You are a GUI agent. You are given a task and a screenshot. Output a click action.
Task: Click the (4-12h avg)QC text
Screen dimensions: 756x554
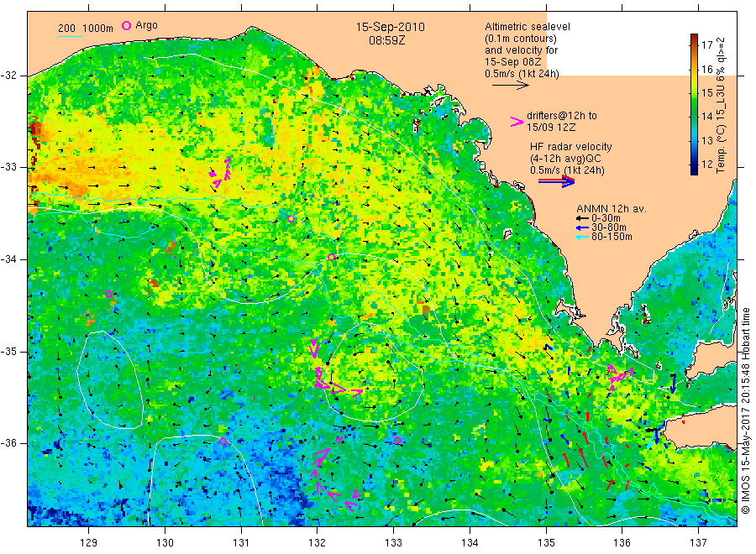[x=565, y=159]
